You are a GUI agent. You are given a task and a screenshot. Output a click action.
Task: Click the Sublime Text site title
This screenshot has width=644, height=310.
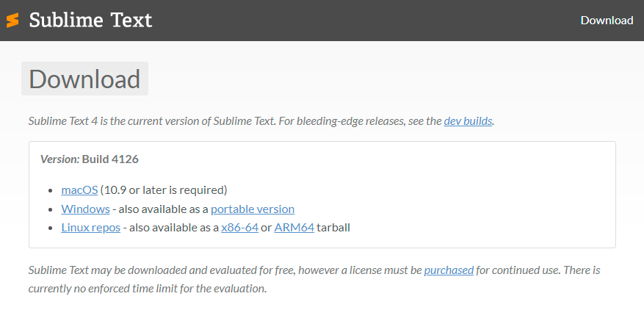(90, 20)
